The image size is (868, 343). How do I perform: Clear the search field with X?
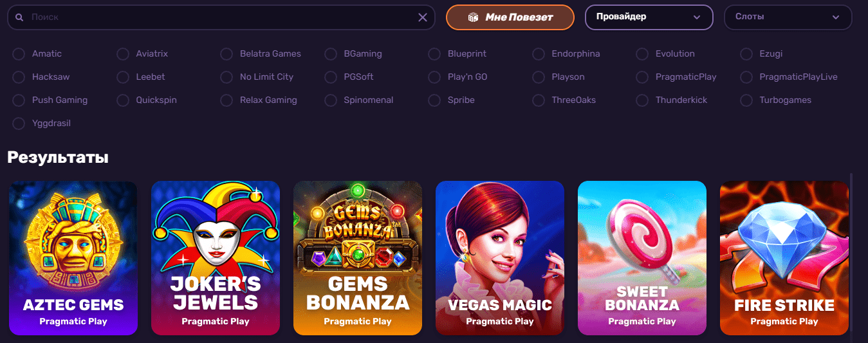click(423, 17)
